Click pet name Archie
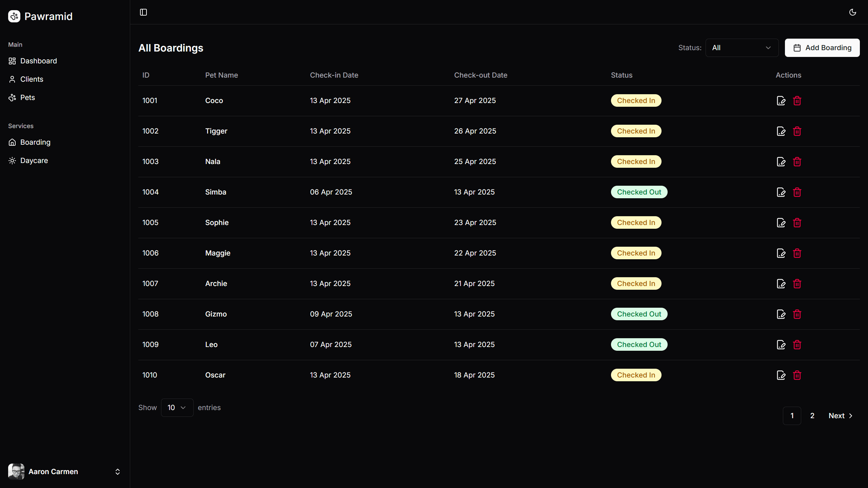The image size is (868, 488). click(x=216, y=284)
